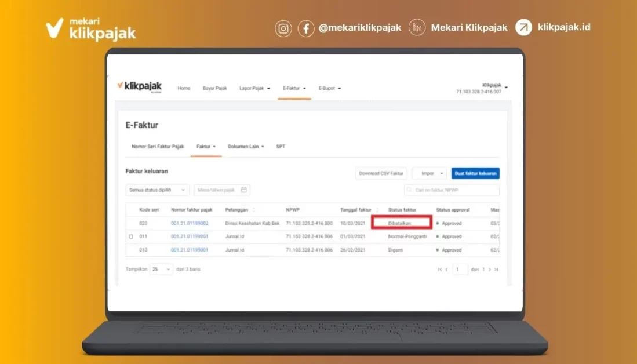The height and width of the screenshot is (364, 637).
Task: Change Tampilkan rows per page 25
Action: 161,270
